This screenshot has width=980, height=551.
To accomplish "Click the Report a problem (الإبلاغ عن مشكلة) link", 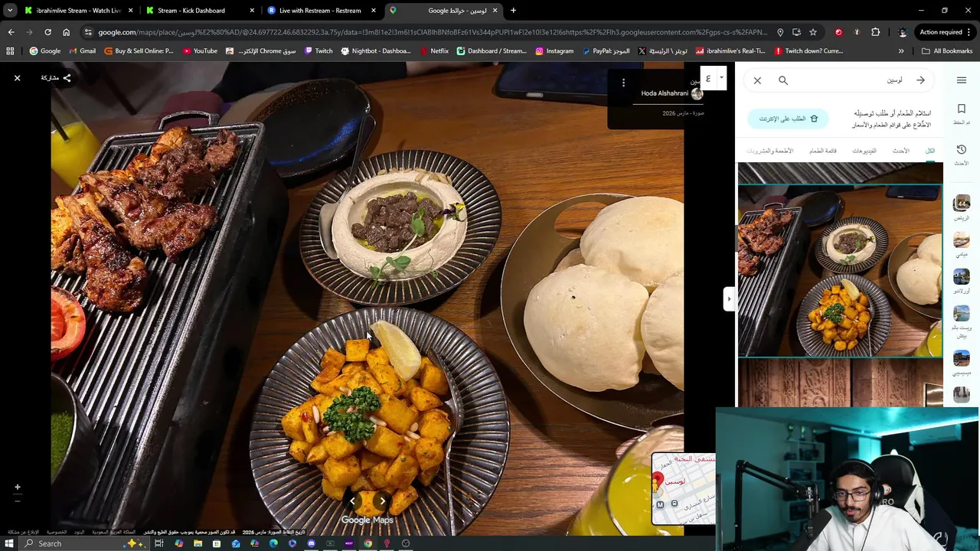I will [23, 532].
